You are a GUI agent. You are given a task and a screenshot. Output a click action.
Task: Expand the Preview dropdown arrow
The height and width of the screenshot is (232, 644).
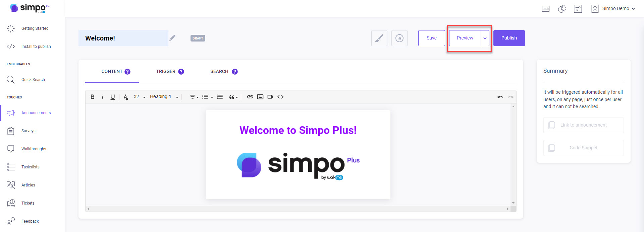click(485, 38)
